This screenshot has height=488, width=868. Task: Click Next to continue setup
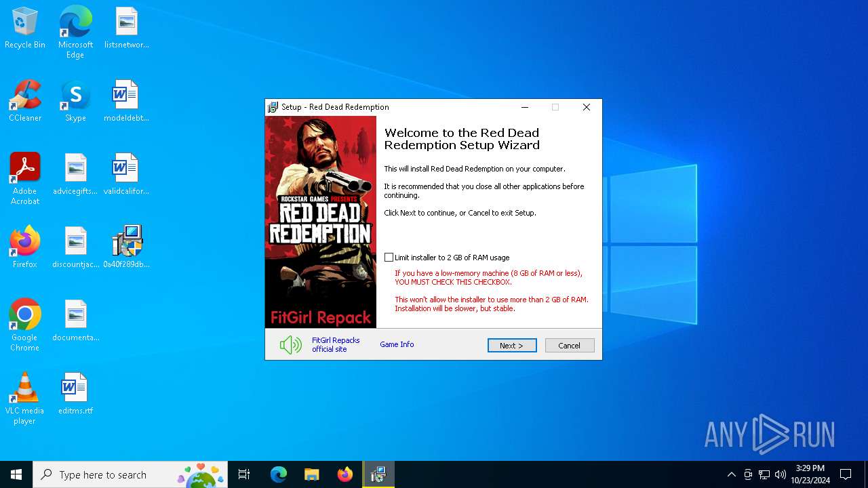pos(512,346)
